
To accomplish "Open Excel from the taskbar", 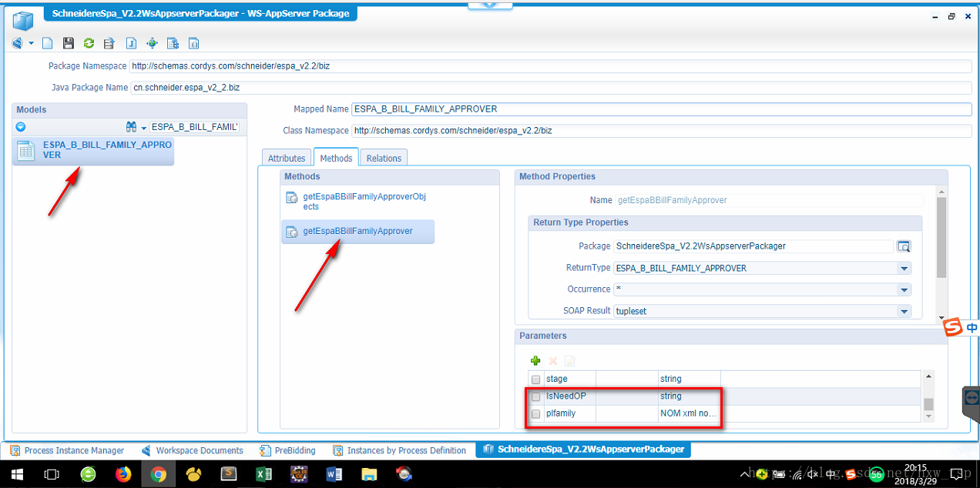I will point(264,474).
